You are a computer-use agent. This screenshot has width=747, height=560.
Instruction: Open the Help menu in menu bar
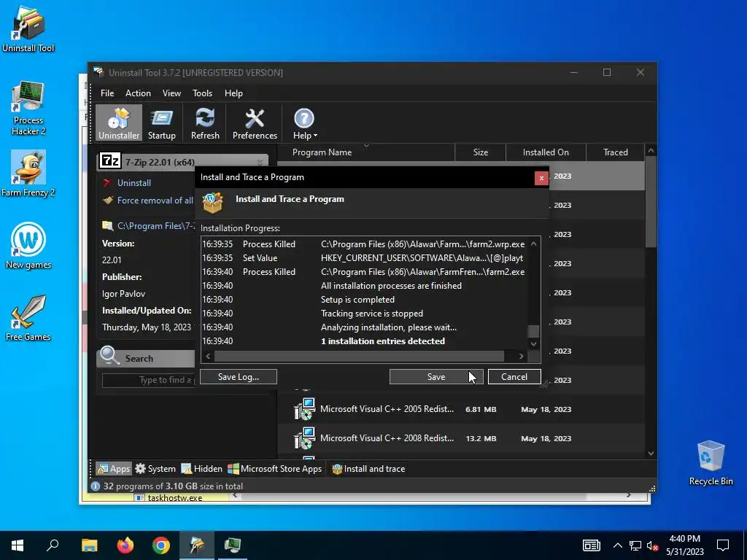click(233, 93)
